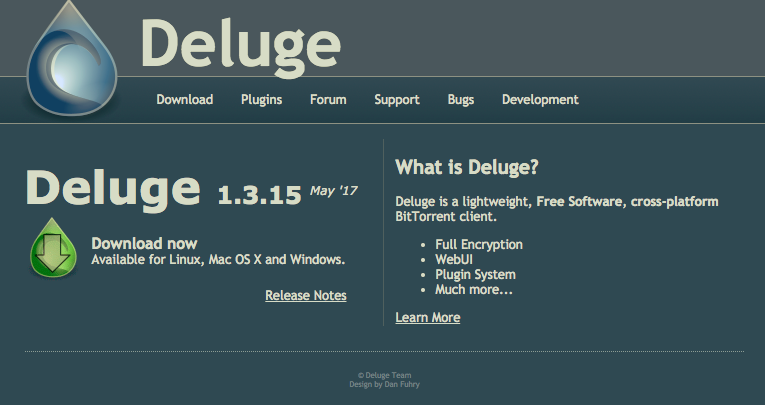Click the 'Full Encryption' bullet item
The image size is (765, 405).
point(479,244)
